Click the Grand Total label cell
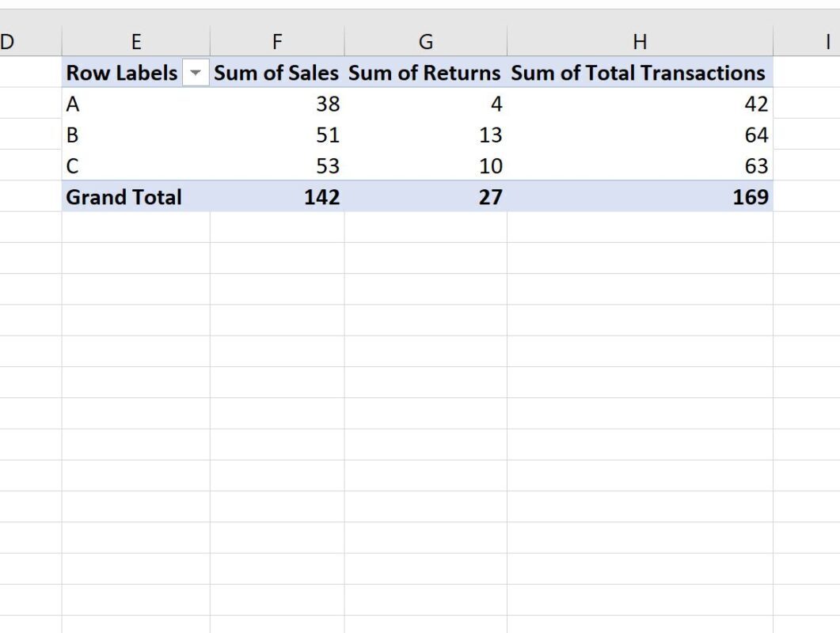Screen dimensions: 840x633 tap(136, 196)
